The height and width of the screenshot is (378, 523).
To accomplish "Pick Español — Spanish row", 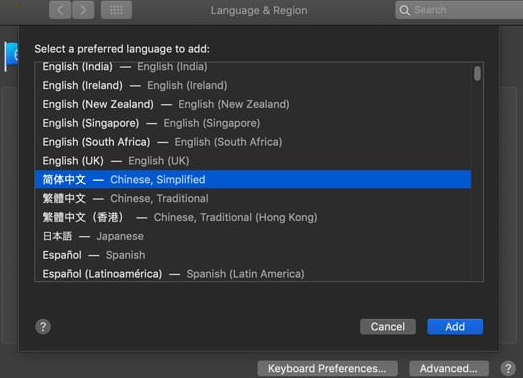I will (x=253, y=255).
